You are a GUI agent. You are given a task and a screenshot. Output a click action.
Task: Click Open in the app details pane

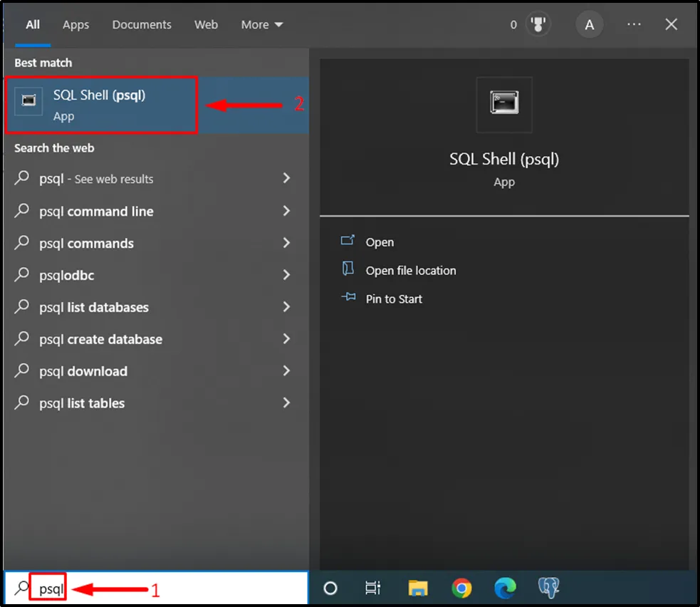tap(380, 242)
